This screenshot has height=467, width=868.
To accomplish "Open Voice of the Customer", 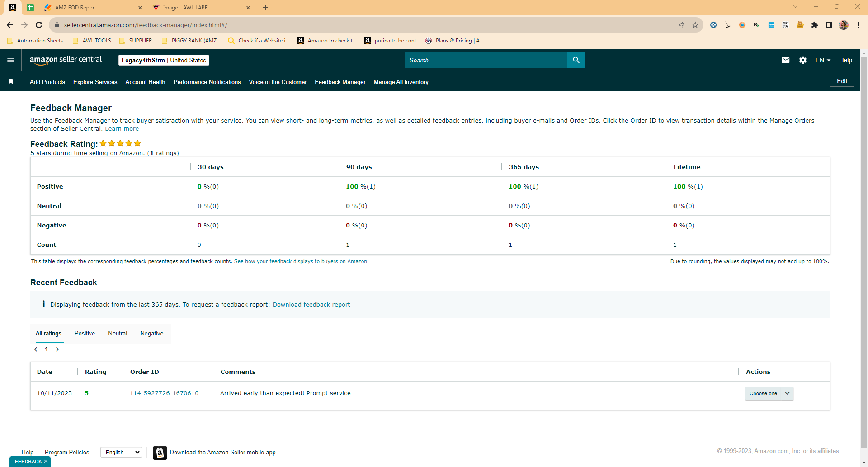I will [x=278, y=82].
